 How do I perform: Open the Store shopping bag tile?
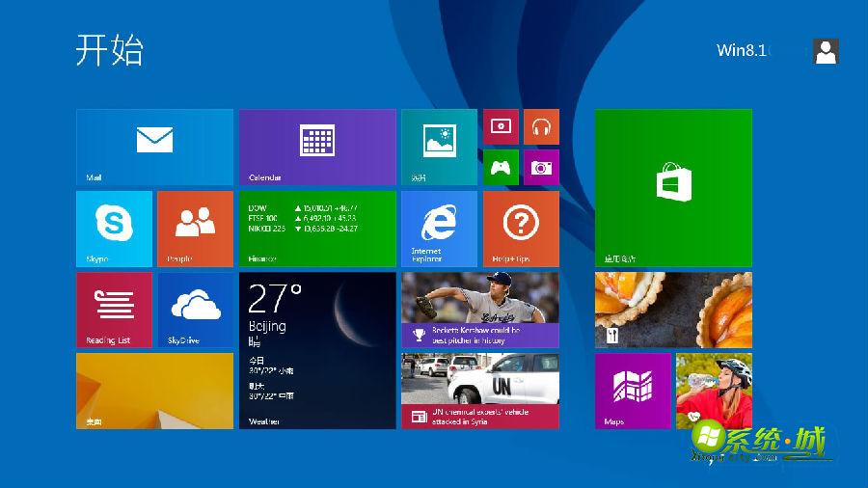(x=673, y=188)
